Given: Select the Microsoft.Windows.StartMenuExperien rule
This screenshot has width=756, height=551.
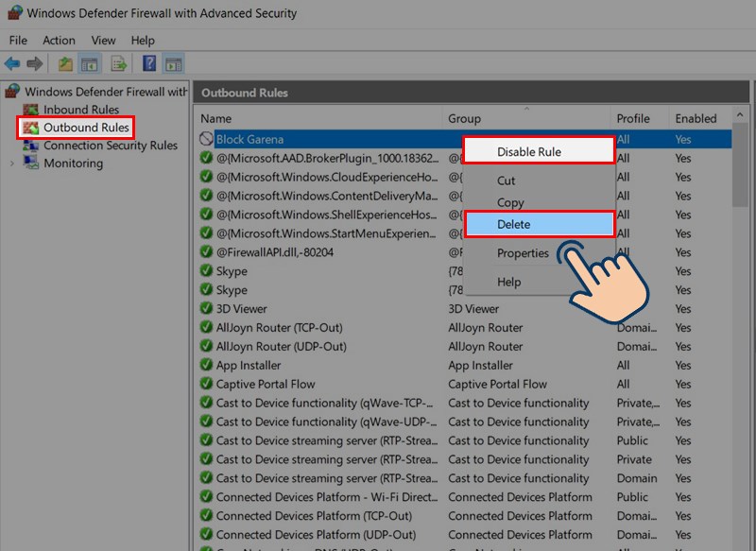Looking at the screenshot, I should pyautogui.click(x=326, y=232).
